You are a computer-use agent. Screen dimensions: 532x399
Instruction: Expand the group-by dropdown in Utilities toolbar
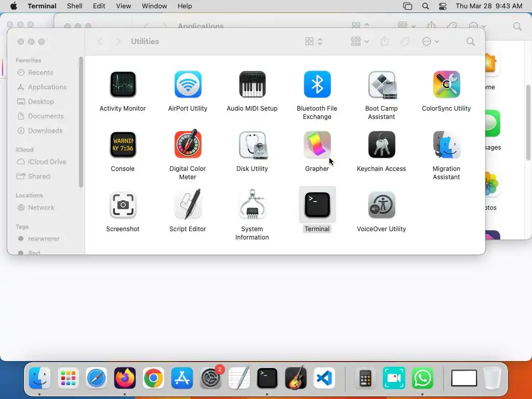click(x=360, y=42)
